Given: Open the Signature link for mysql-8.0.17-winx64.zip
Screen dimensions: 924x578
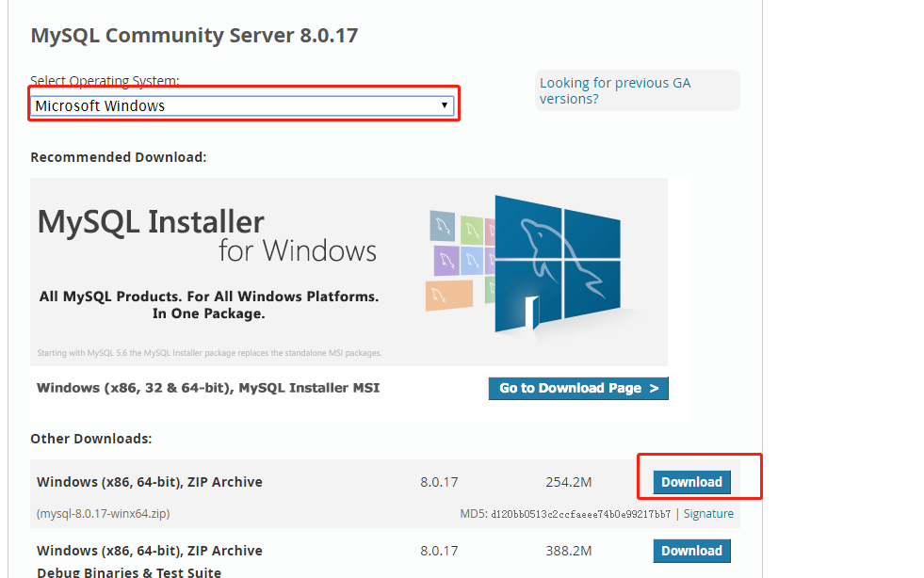Looking at the screenshot, I should 708,513.
